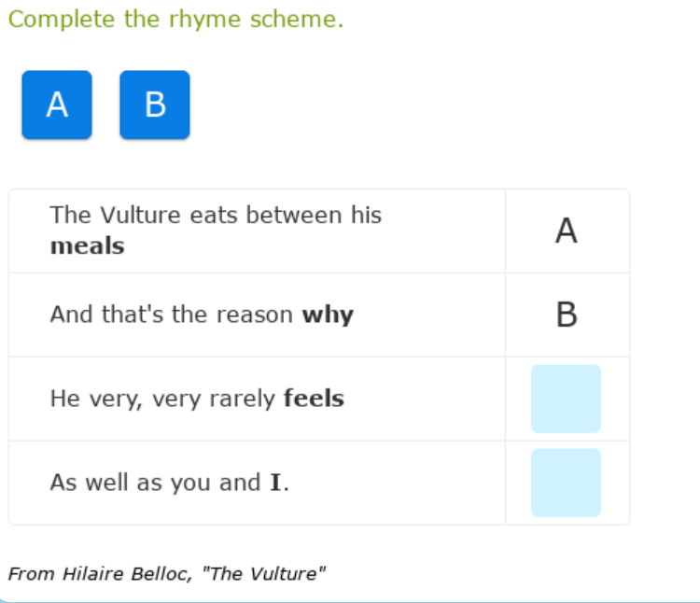700x603 pixels.
Task: Click the bold word "meals"
Action: [x=87, y=246]
